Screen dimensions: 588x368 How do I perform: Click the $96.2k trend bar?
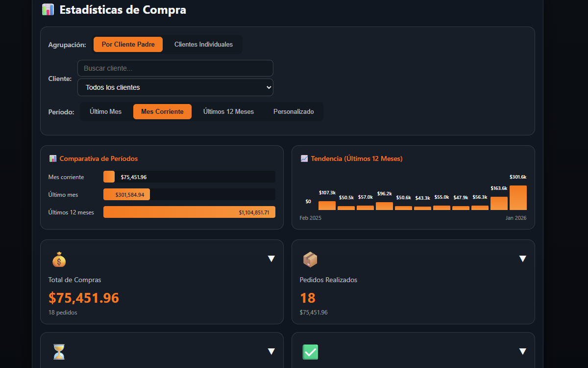pos(384,206)
